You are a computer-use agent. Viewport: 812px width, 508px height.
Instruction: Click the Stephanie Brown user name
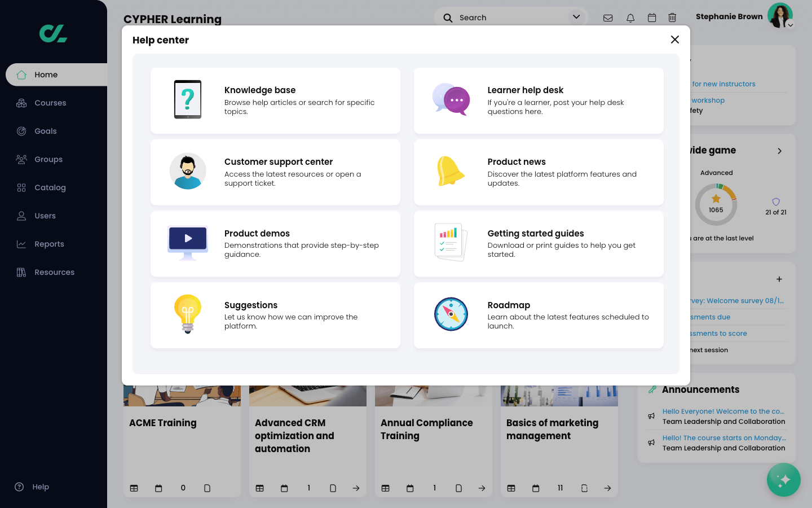729,16
